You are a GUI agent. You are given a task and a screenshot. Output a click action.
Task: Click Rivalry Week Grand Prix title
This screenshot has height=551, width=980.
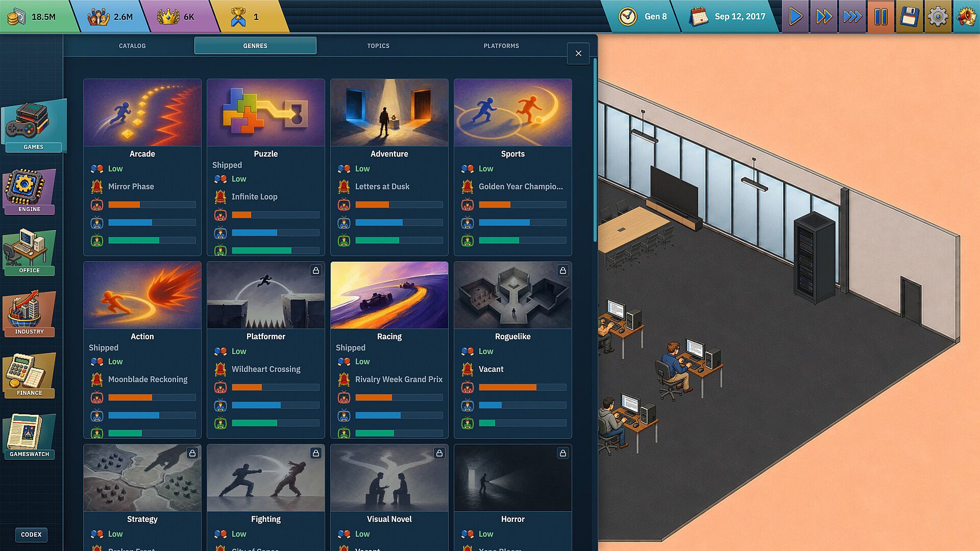click(399, 380)
